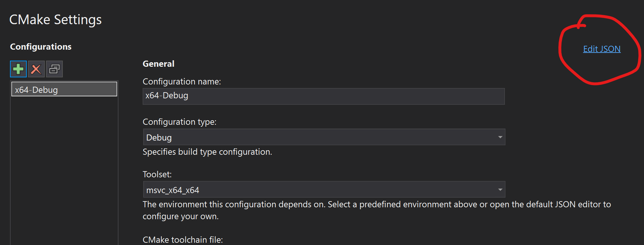644x245 pixels.
Task: Click the 'Specifies build type configuration.' description
Action: click(x=207, y=152)
